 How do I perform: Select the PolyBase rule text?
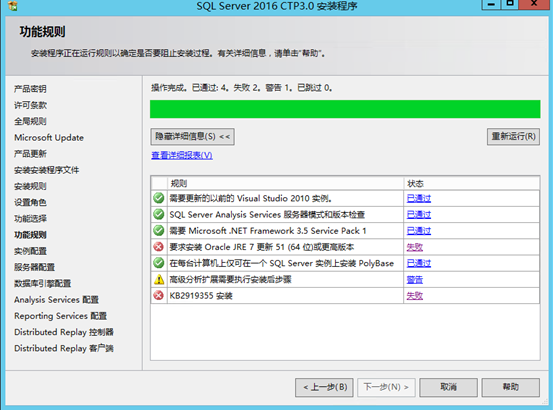click(282, 263)
